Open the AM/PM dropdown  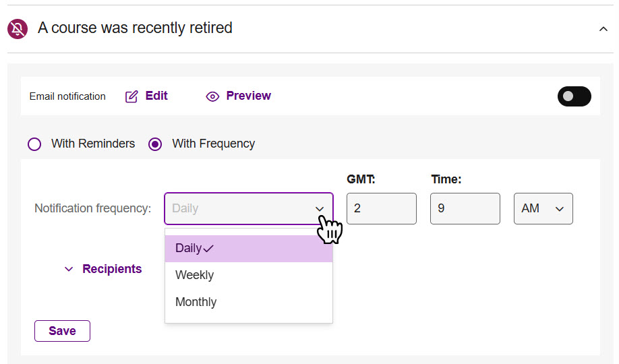(543, 208)
